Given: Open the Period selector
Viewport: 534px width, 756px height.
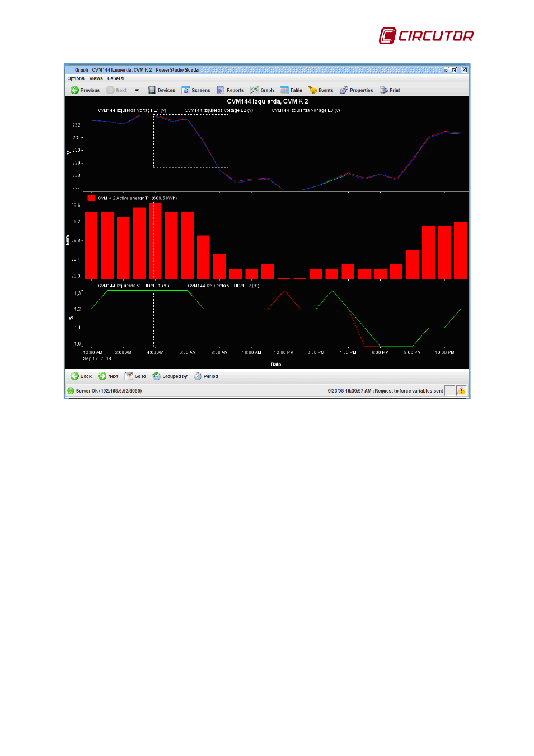Looking at the screenshot, I should (206, 376).
